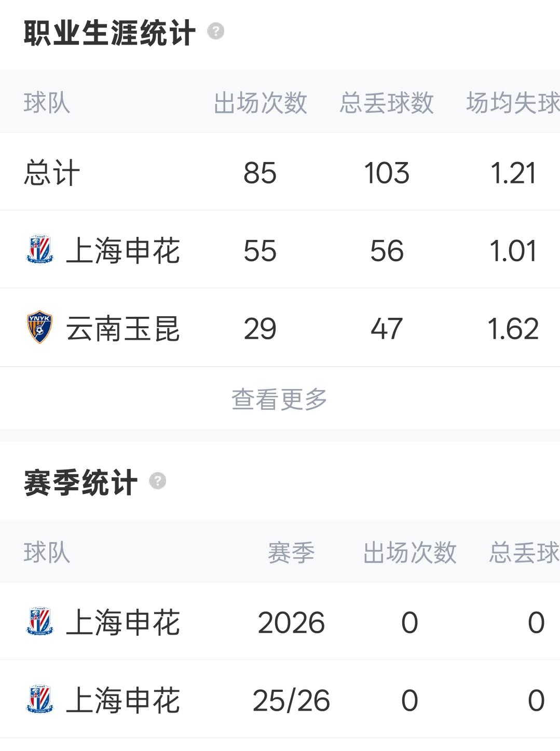The image size is (560, 751).
Task: Click the 总丢球数 column header
Action: click(387, 102)
